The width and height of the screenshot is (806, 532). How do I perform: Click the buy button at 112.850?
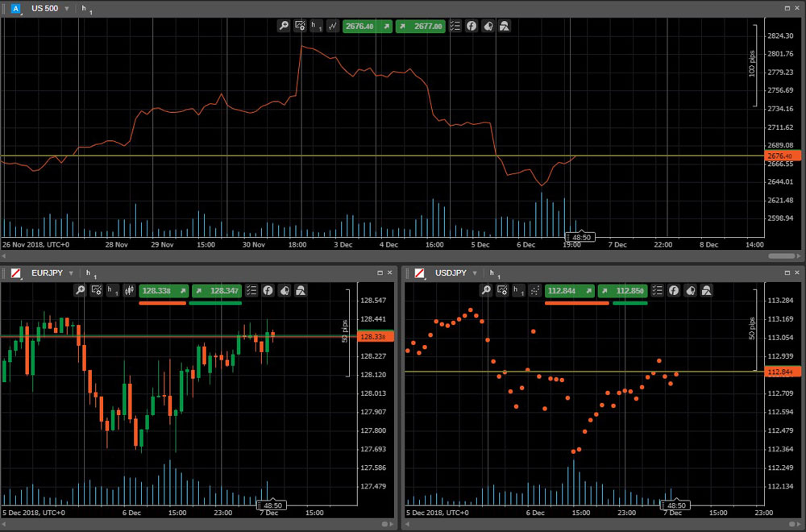pos(623,290)
